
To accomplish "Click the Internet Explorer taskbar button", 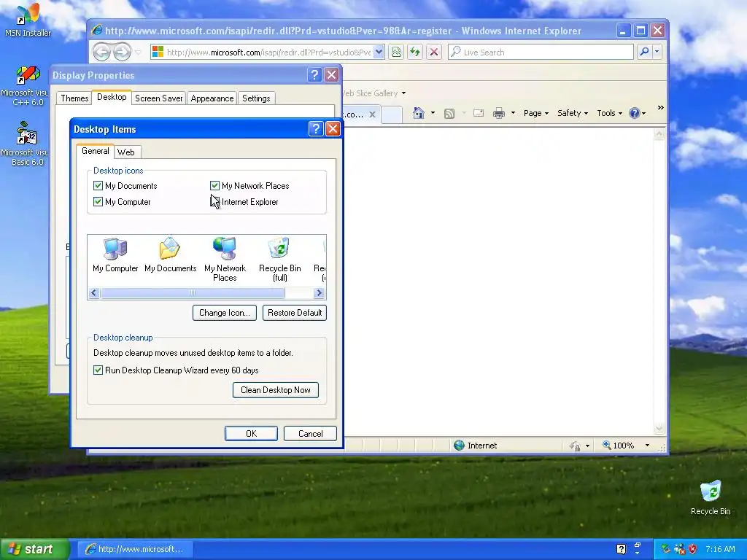I will click(135, 549).
